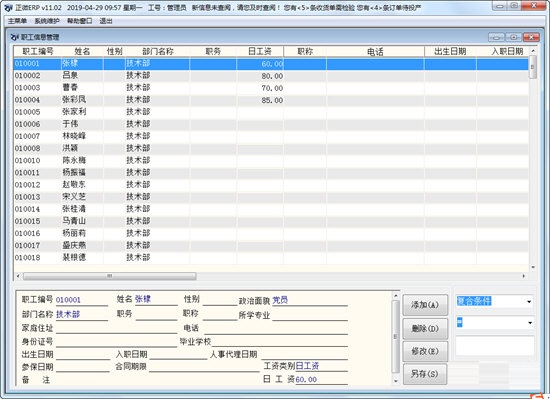Click the 80.00 wage cell
The image size is (550, 399).
[260, 76]
